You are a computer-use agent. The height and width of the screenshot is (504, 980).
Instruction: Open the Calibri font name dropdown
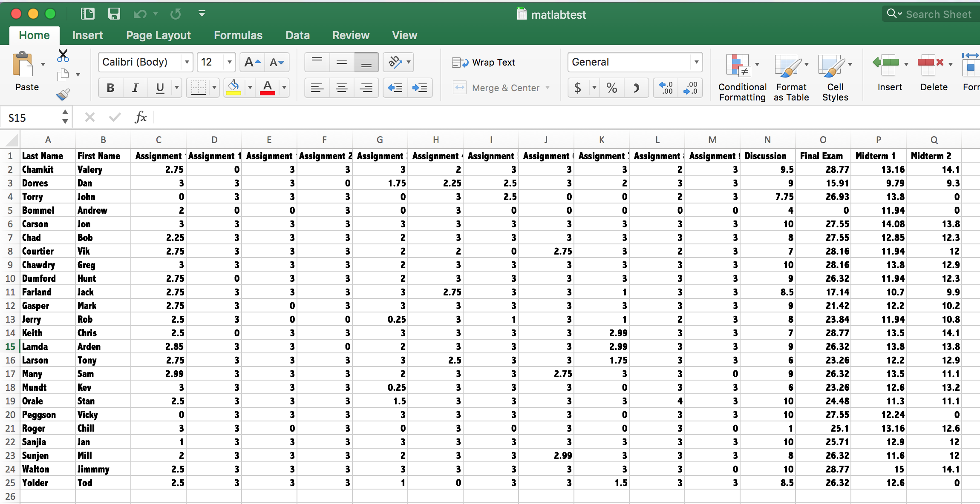(x=187, y=63)
